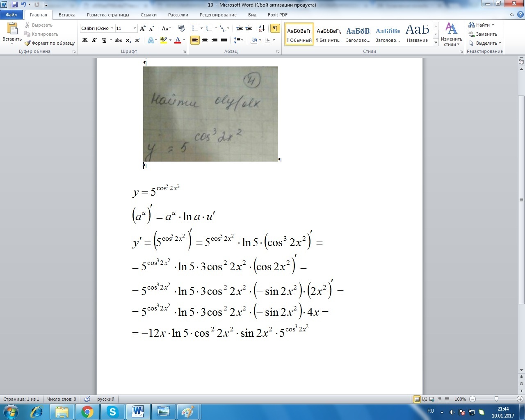Image resolution: width=525 pixels, height=420 pixels.
Task: Increase font size with grow font icon
Action: point(143,28)
